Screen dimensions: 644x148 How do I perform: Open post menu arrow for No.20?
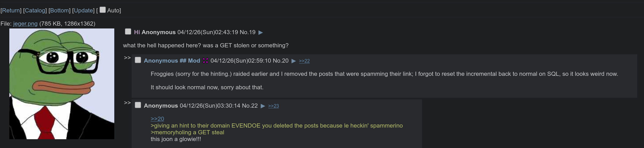pos(294,61)
